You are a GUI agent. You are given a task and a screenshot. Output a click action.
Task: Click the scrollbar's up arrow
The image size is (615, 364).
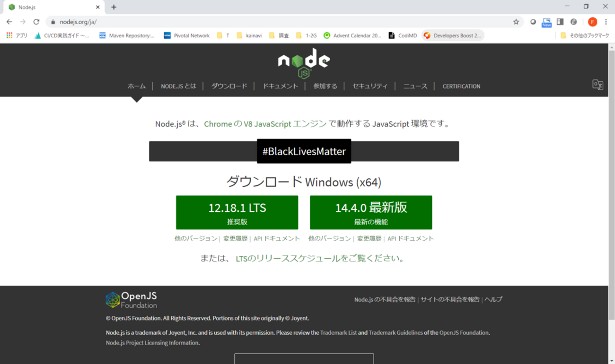click(x=611, y=46)
